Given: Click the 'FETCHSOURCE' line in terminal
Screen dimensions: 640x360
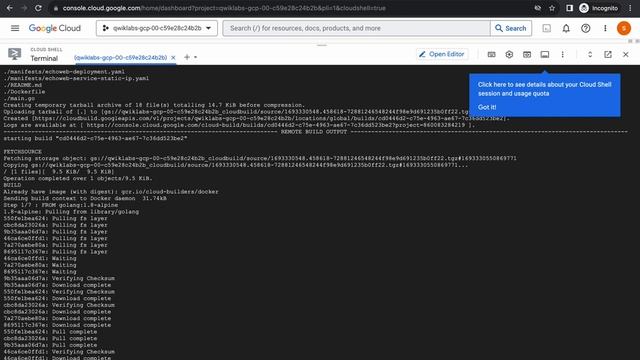Looking at the screenshot, I should pyautogui.click(x=22, y=152).
